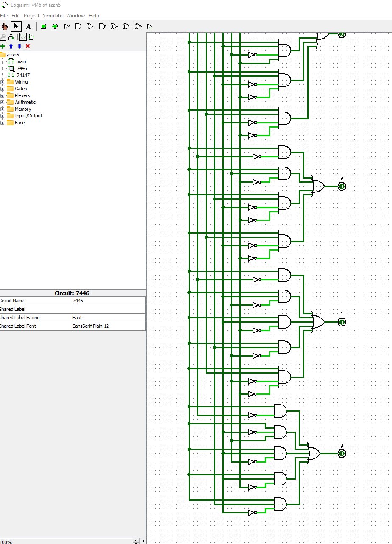Select the Poke (hand) tool
This screenshot has width=392, height=544.
(5, 26)
